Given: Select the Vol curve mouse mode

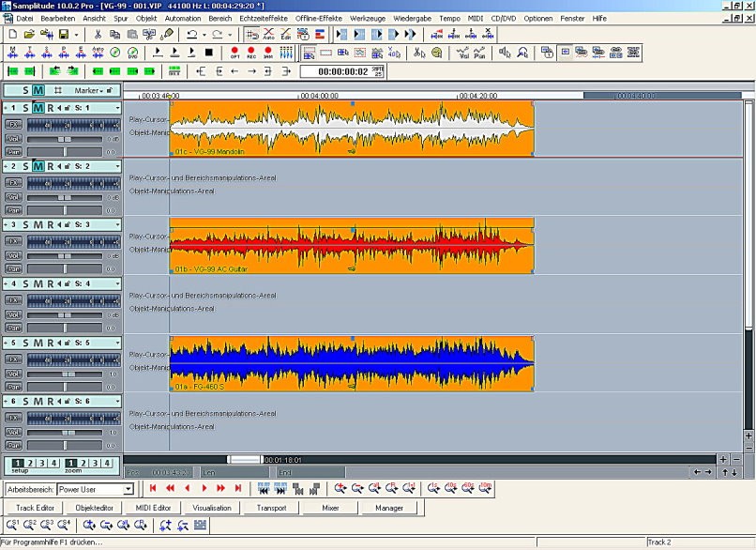Looking at the screenshot, I should [462, 53].
